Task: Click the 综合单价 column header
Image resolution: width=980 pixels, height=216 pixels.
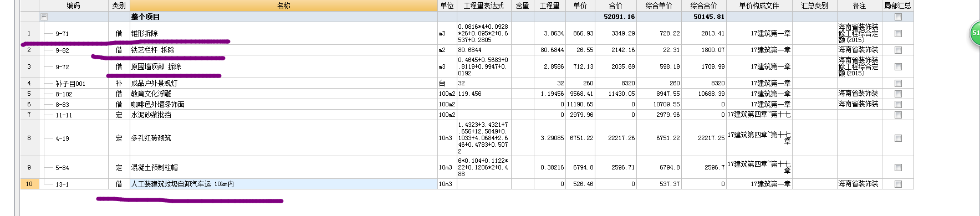Action: 659,6
